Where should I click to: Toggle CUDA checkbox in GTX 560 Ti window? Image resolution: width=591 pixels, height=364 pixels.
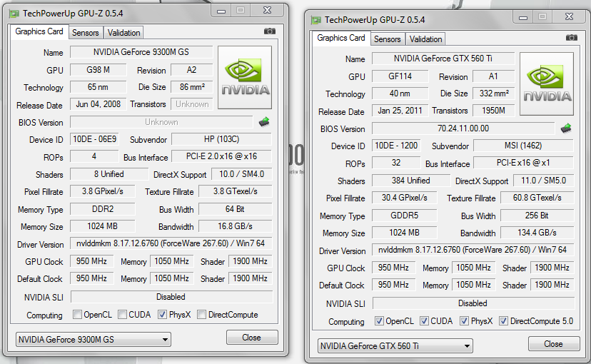[x=424, y=320]
